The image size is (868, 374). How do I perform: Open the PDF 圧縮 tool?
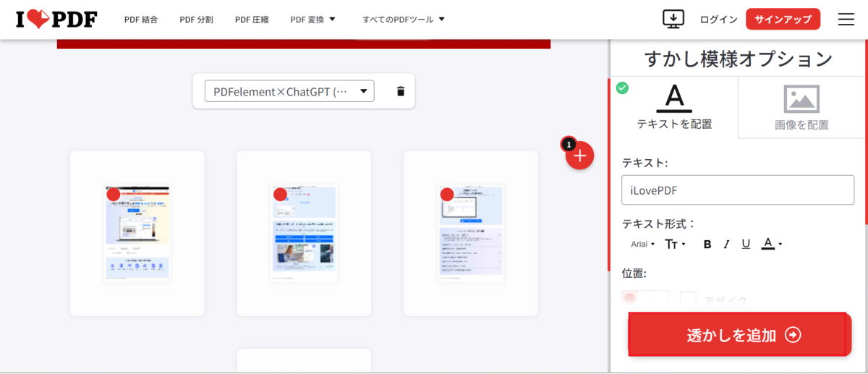click(252, 20)
